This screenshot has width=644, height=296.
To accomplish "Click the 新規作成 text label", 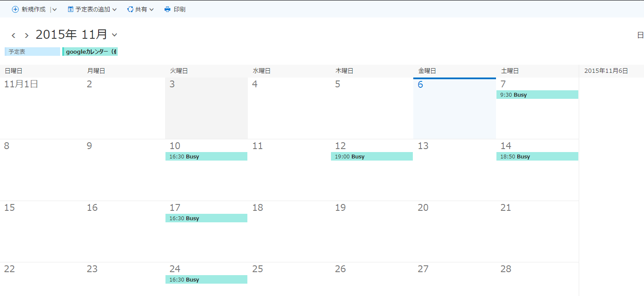I will (x=33, y=9).
